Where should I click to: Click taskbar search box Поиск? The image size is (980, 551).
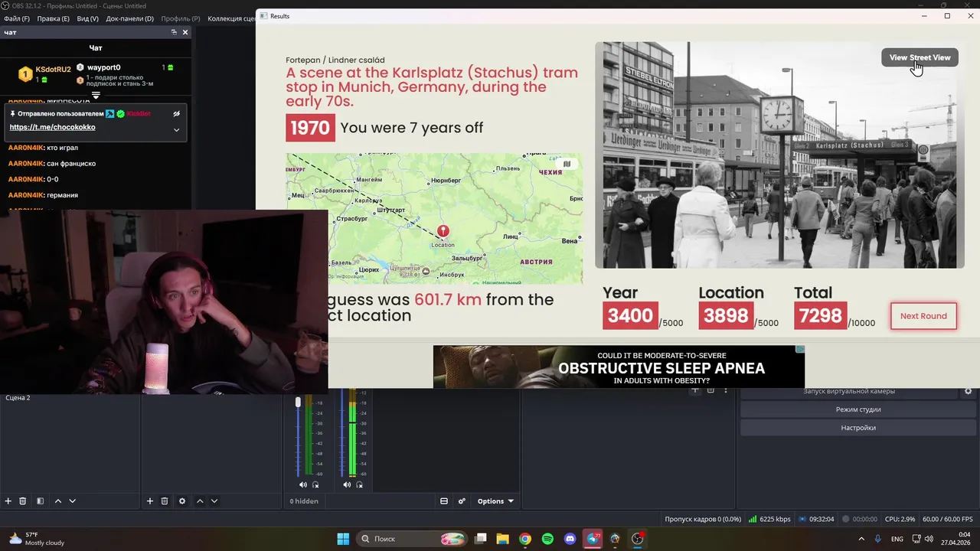point(413,539)
